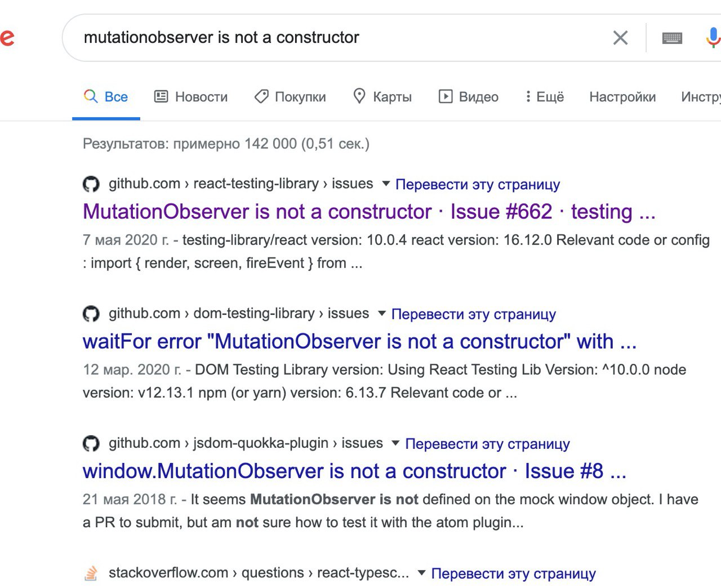The width and height of the screenshot is (721, 588).
Task: Translate the react-testing-library result page
Action: coord(478,184)
